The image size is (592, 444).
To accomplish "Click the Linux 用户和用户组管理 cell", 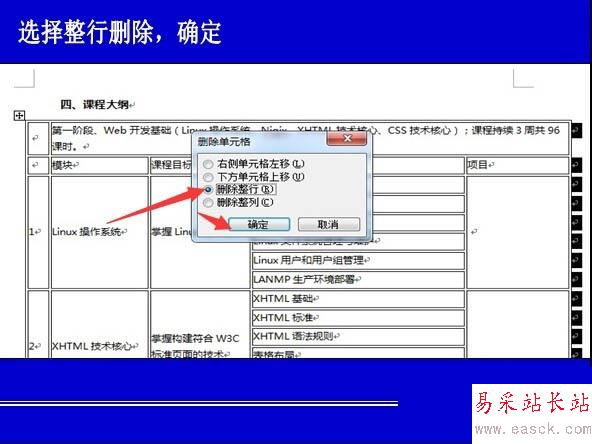I will point(358,260).
